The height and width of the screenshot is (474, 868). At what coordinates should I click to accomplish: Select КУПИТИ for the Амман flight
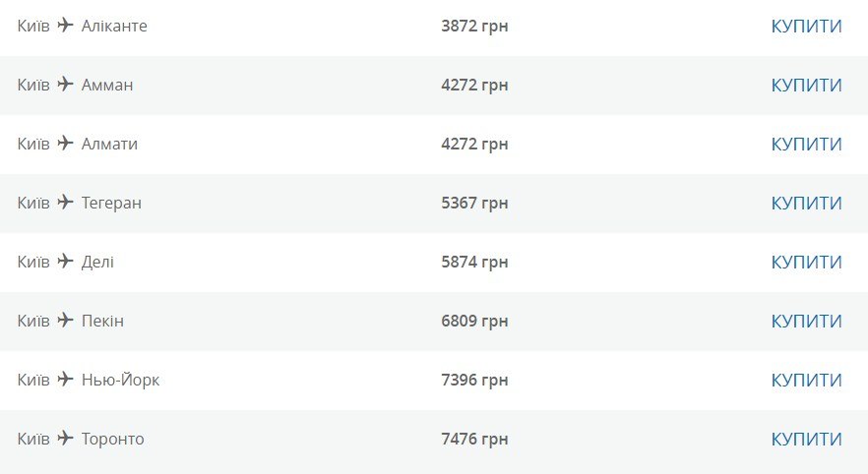(807, 86)
